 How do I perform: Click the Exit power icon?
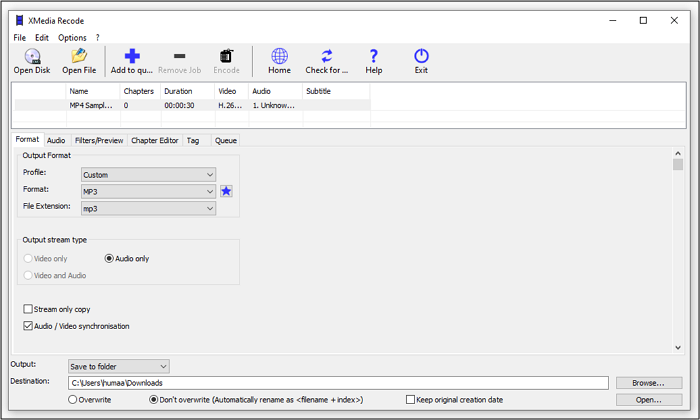tap(421, 56)
